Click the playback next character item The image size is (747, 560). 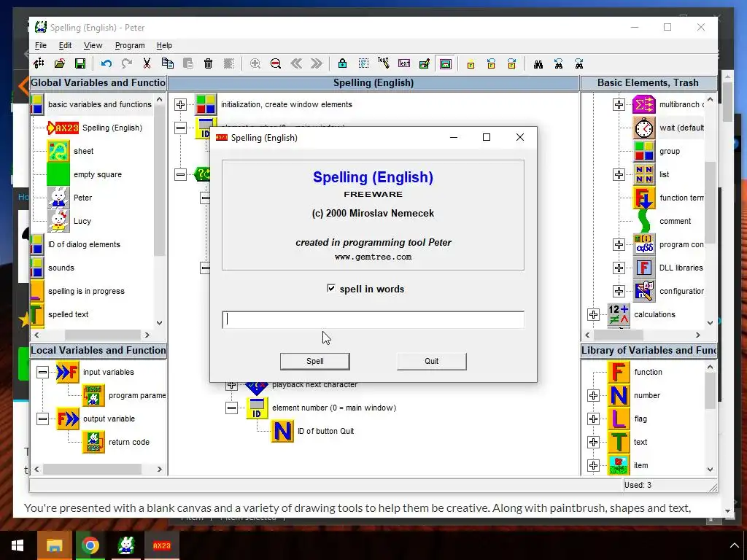[x=314, y=384]
